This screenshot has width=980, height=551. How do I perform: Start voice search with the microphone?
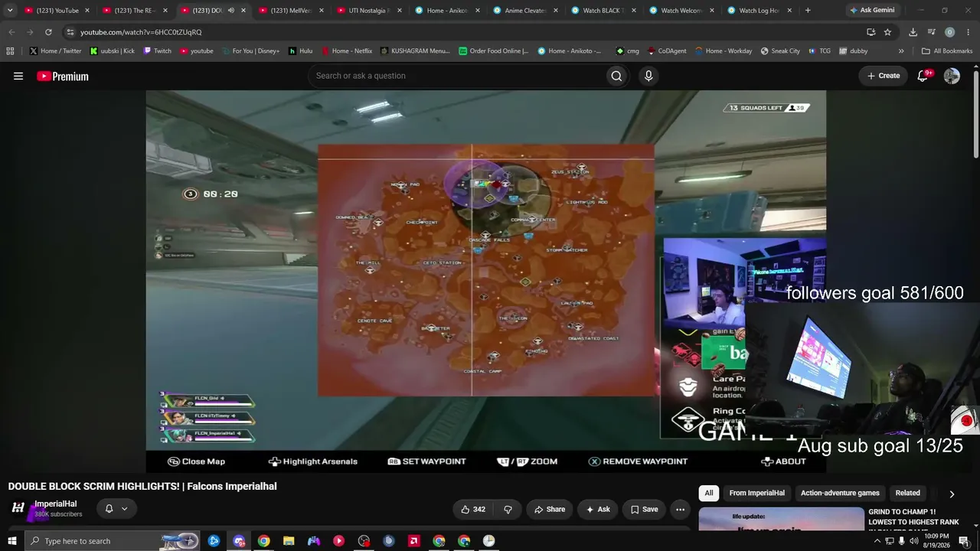click(648, 76)
